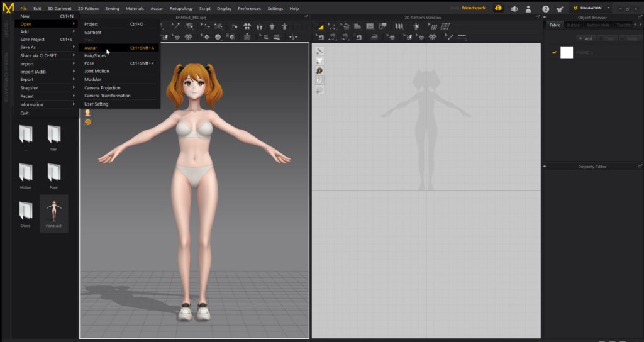Click the white FABRIC 1 color swatch
644x342 pixels.
[567, 52]
